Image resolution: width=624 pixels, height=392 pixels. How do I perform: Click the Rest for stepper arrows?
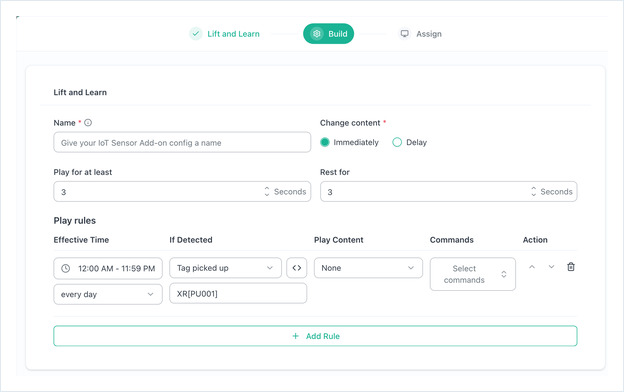[533, 191]
